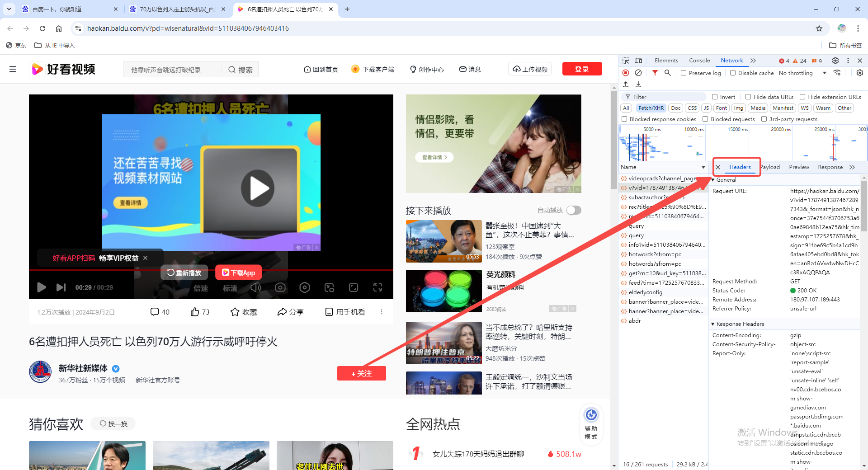The image size is (868, 470).
Task: Check 3rd-party requests
Action: 764,119
